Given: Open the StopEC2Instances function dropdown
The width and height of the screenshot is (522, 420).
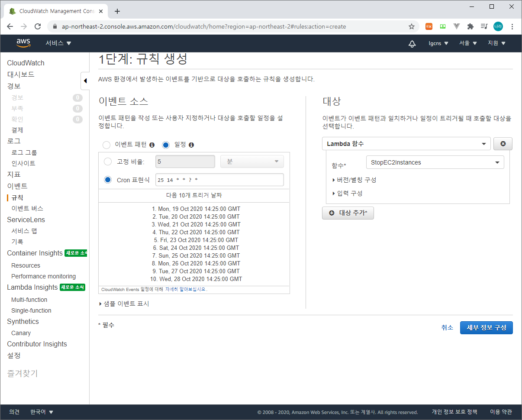Looking at the screenshot, I should pyautogui.click(x=435, y=162).
